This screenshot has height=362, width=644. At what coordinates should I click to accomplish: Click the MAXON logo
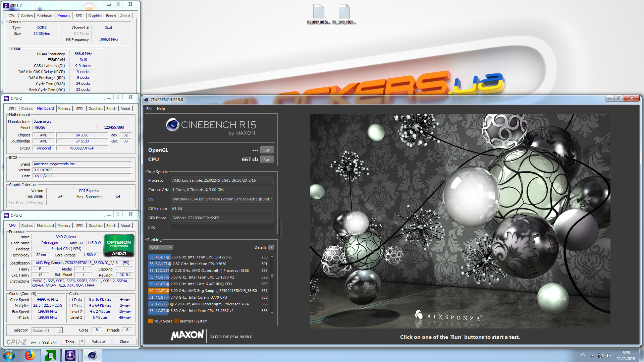coord(187,335)
